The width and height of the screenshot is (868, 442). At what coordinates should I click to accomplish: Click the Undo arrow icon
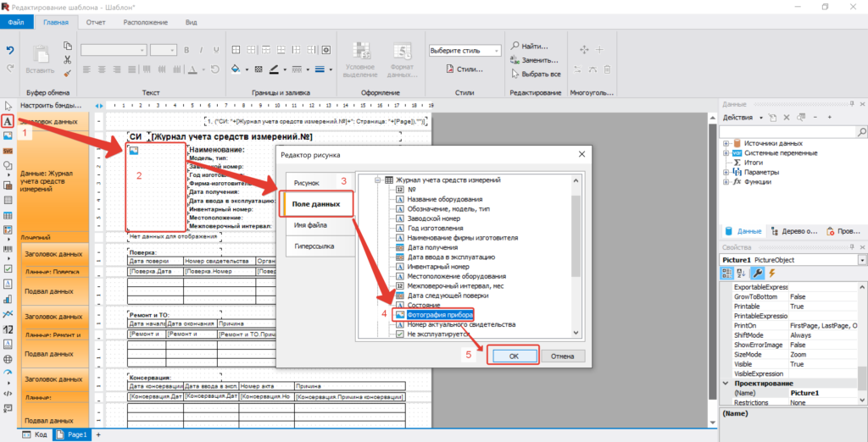pos(10,50)
